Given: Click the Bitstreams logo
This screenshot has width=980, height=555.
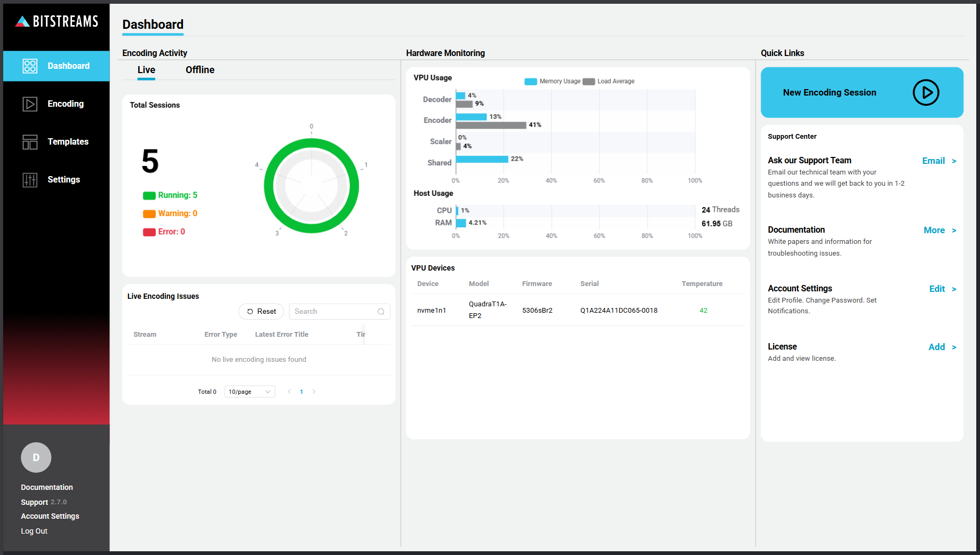Looking at the screenshot, I should point(57,21).
